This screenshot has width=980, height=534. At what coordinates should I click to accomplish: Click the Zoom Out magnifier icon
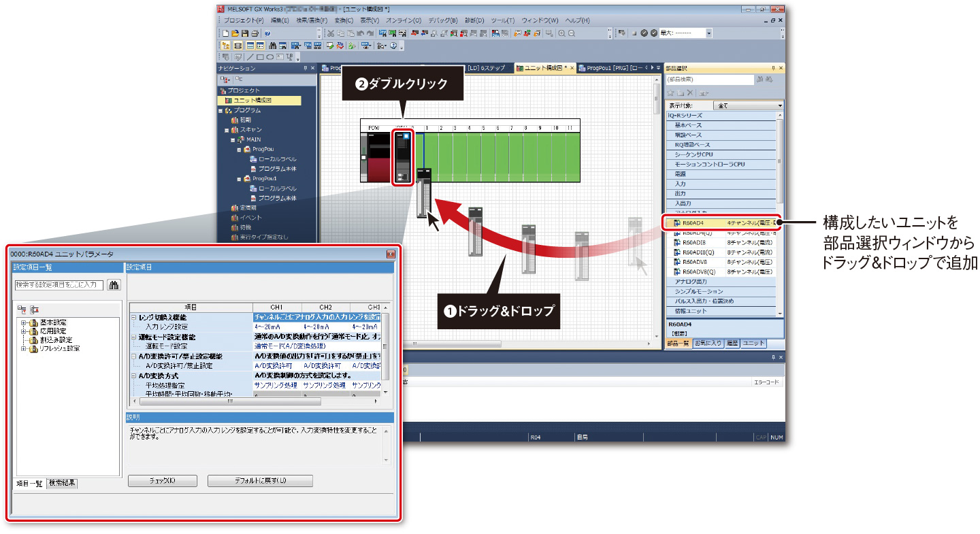572,33
